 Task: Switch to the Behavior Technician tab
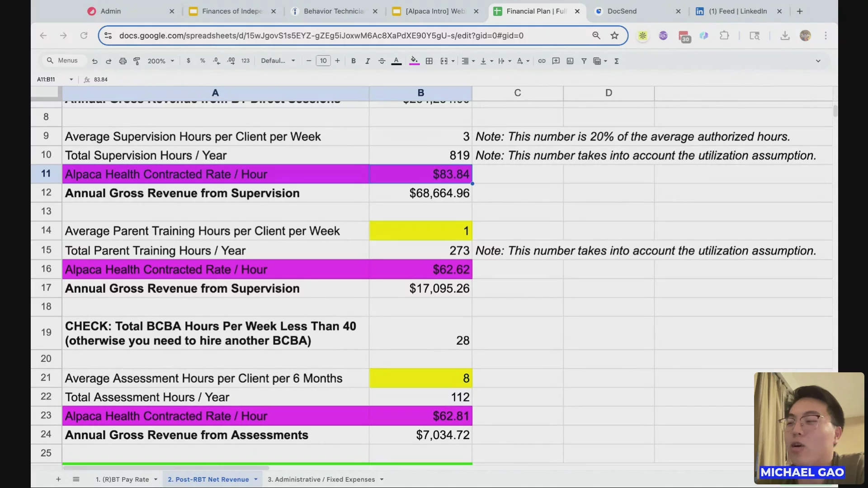[x=334, y=11]
